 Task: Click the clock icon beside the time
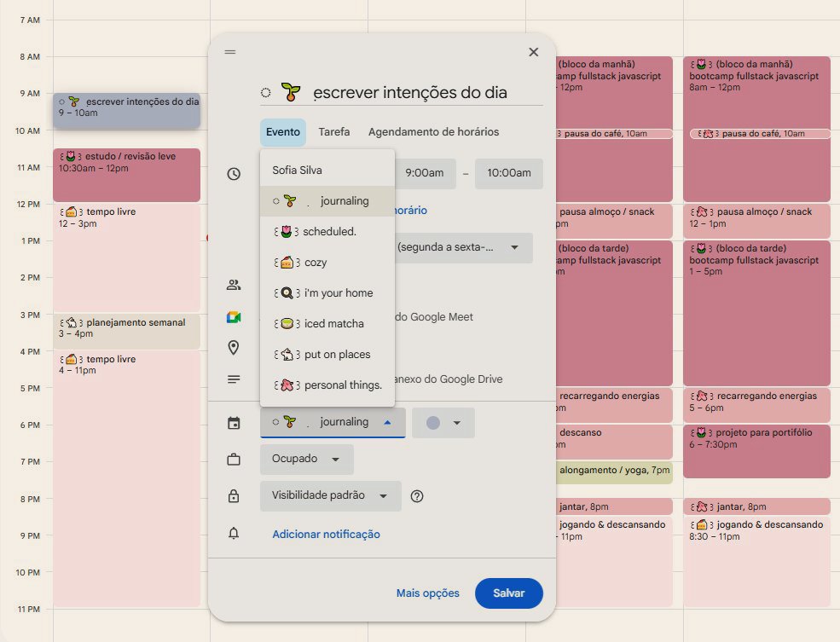[234, 173]
